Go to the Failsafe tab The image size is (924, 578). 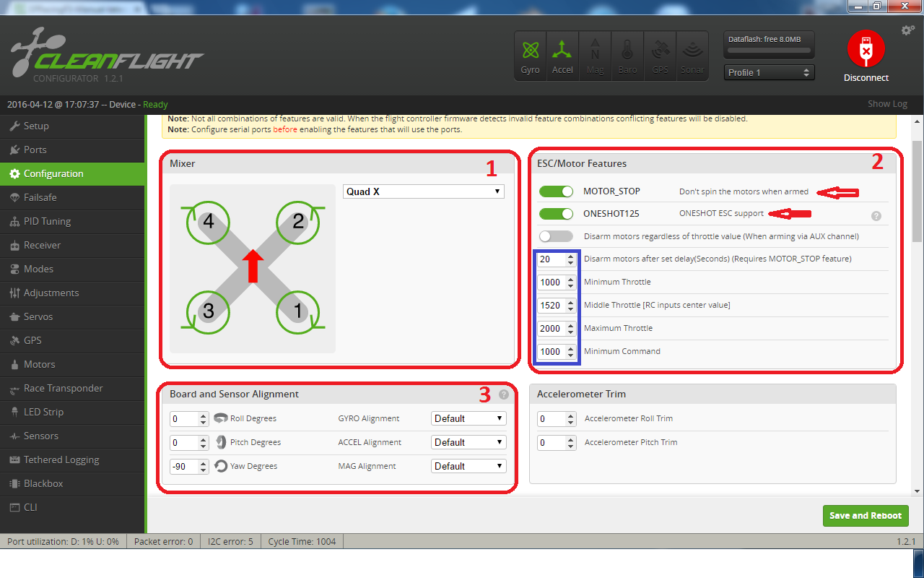(72, 197)
